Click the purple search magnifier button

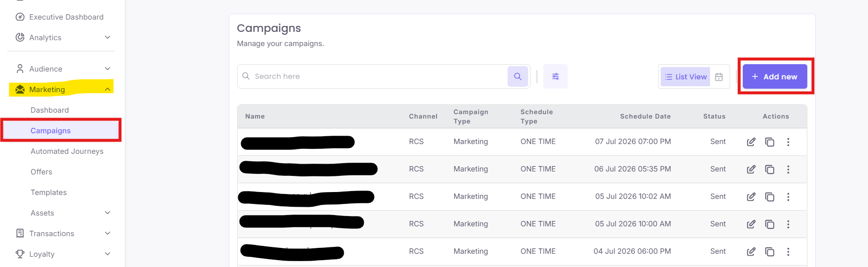click(x=517, y=76)
